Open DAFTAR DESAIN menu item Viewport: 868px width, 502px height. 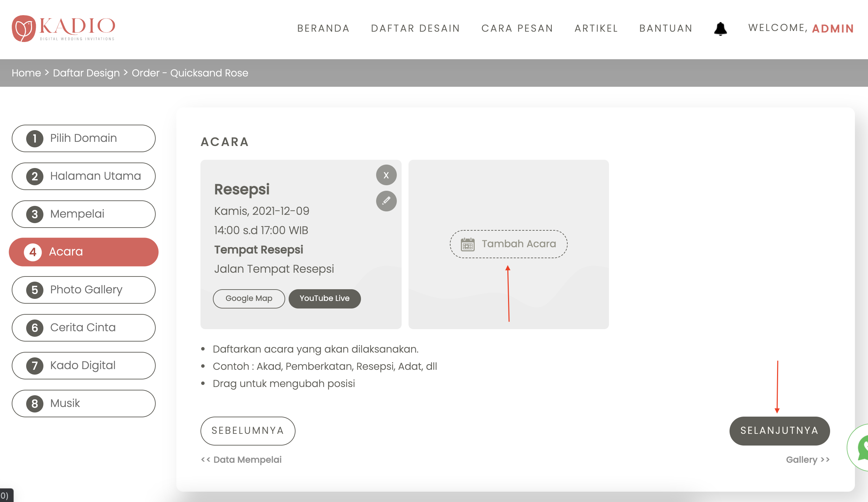coord(415,28)
